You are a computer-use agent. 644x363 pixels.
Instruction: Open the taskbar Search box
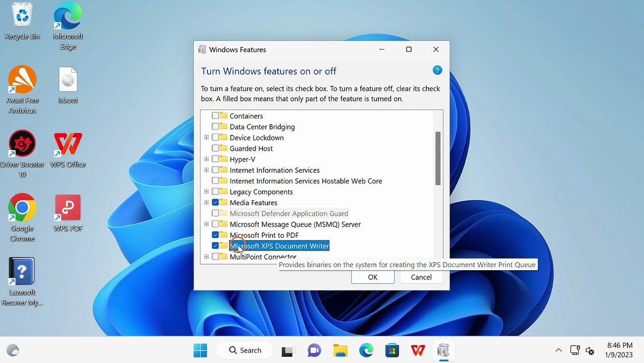245,350
